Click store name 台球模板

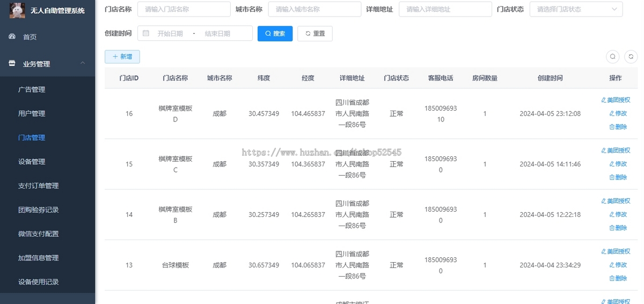(x=175, y=265)
